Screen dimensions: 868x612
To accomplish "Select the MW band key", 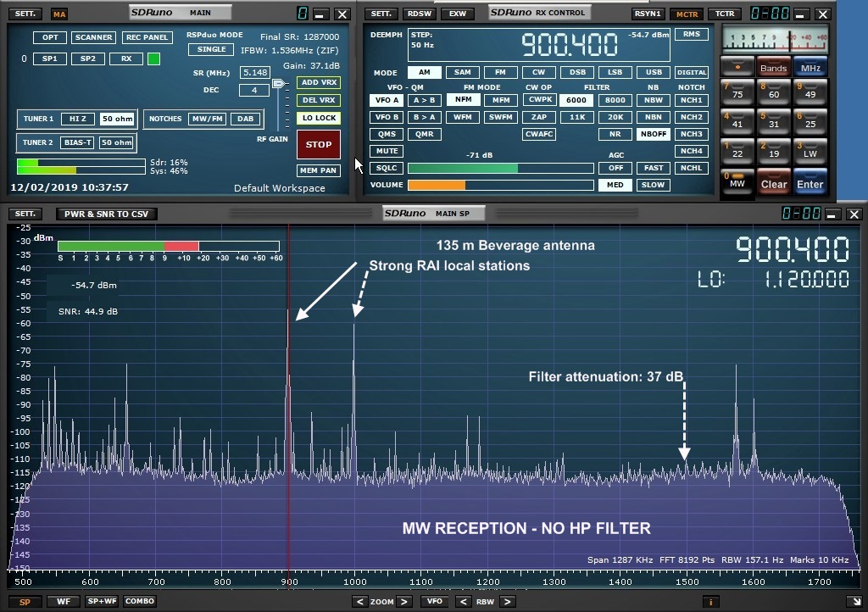I will 737,182.
